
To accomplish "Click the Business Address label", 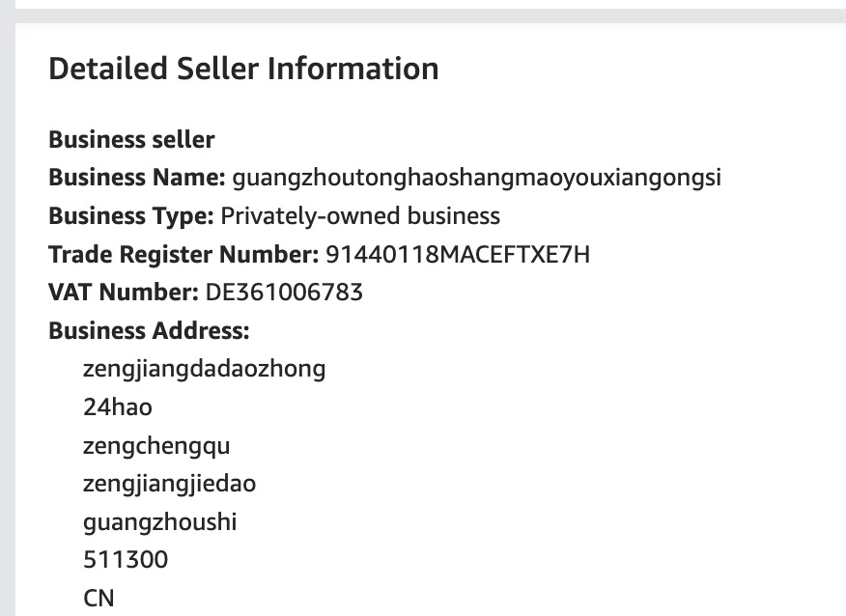I will coord(149,330).
